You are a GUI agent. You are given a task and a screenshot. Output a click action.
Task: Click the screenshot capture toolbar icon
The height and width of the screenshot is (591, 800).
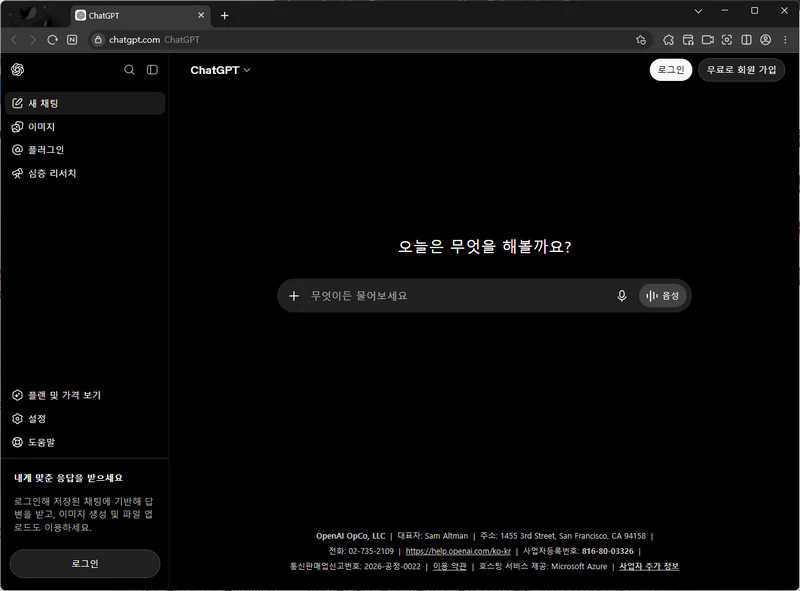727,40
